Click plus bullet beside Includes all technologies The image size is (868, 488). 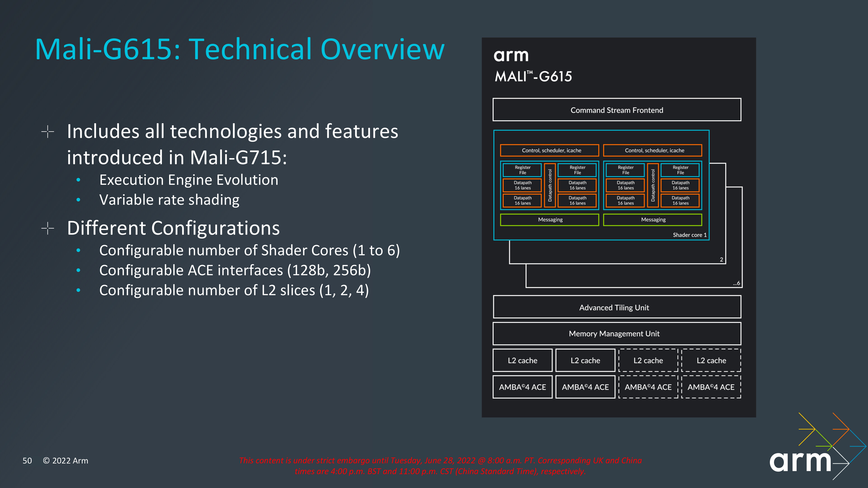coord(47,132)
